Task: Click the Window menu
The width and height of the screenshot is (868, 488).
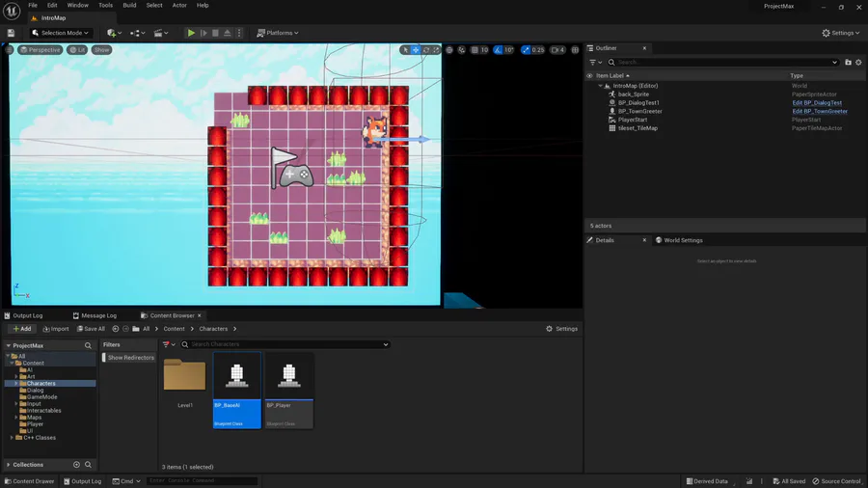Action: 77,5
